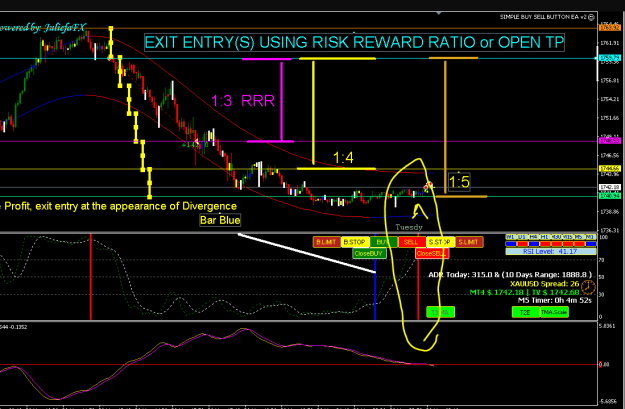
Task: Select the EXIT ENTRY(S) USING RISK REWARD title label
Action: pos(354,42)
